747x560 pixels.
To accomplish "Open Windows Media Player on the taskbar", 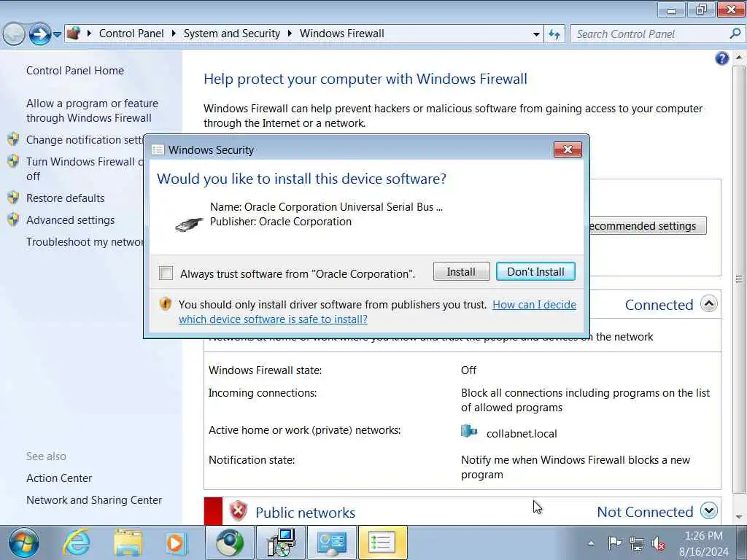I will click(x=175, y=542).
